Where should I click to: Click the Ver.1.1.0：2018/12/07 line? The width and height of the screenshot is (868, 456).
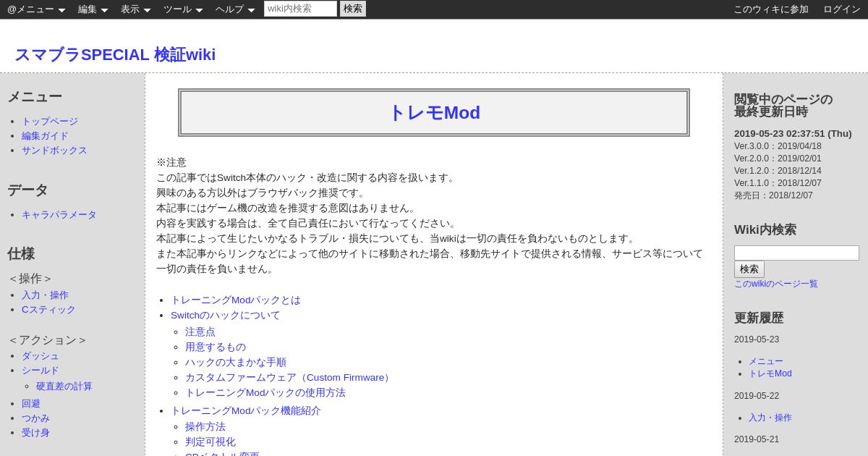778,183
